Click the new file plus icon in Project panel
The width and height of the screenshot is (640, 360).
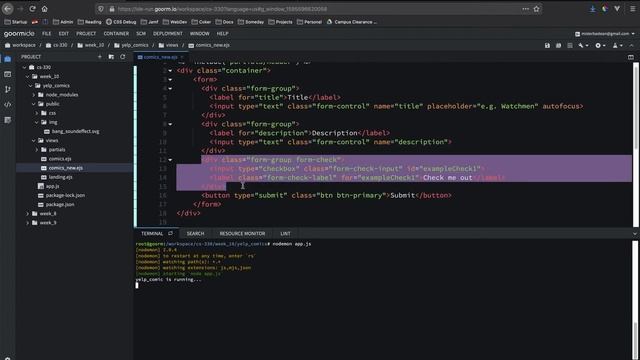[100, 57]
